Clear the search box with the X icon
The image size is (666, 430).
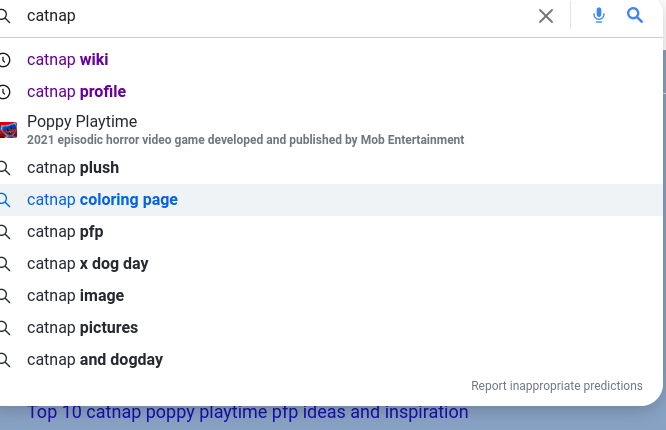546,16
